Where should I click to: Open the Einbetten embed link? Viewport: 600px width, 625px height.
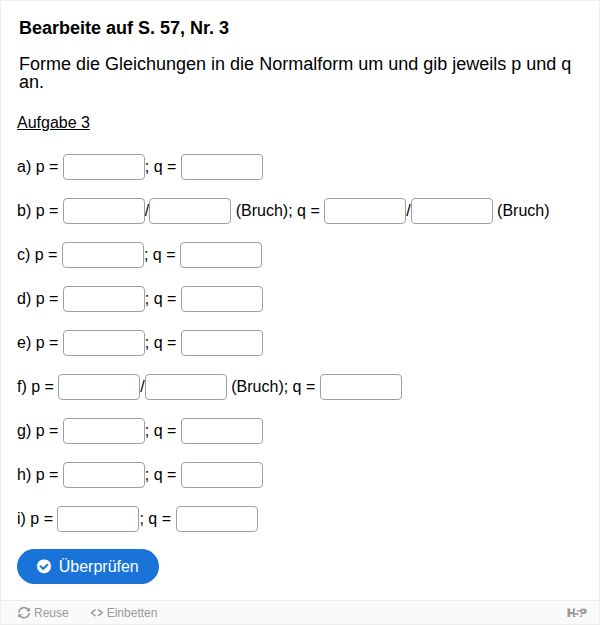124,613
